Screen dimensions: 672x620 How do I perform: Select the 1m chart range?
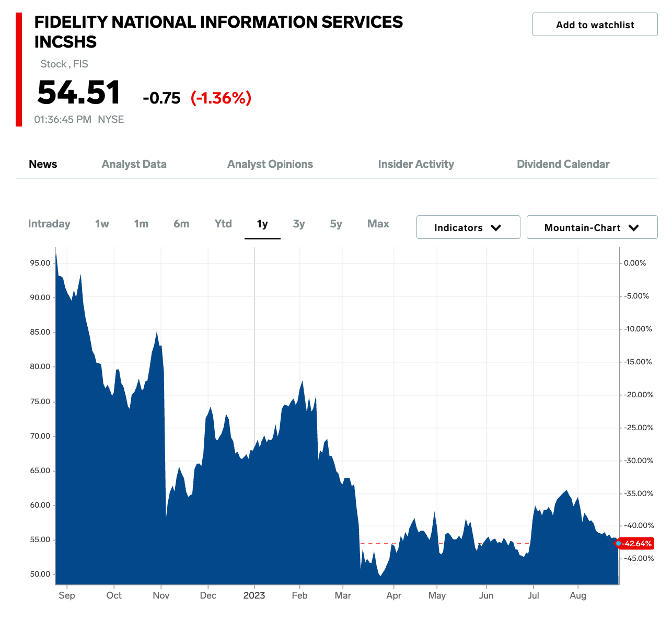point(141,224)
